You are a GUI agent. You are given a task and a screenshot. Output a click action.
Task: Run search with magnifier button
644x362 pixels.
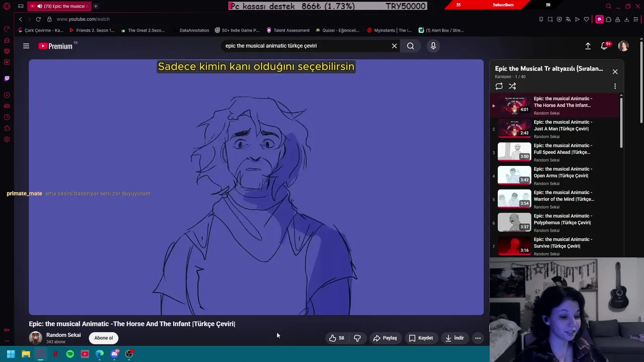[x=411, y=46]
